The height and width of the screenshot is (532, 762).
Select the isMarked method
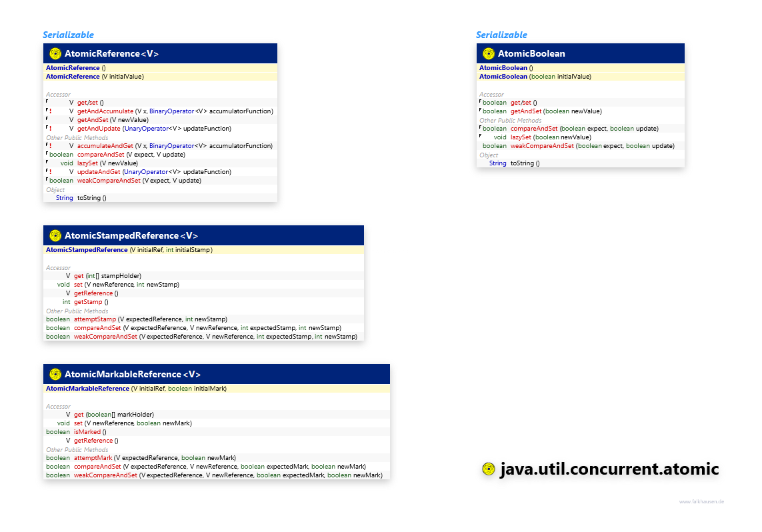(86, 432)
